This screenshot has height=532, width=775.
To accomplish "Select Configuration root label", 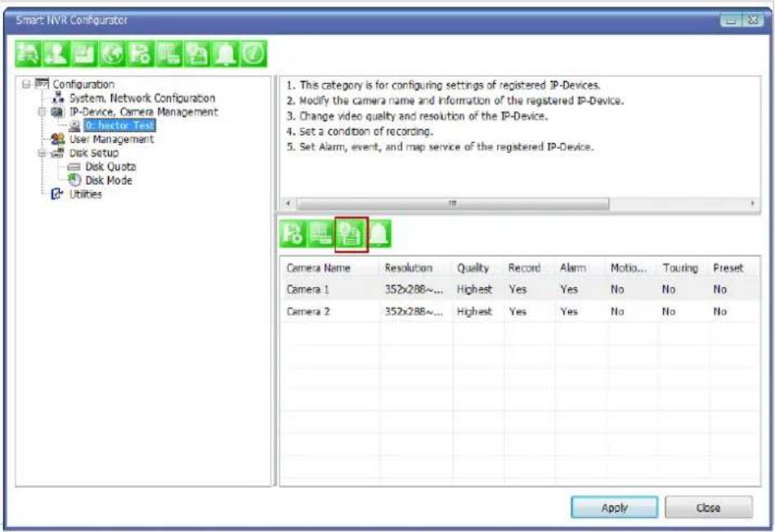I will point(83,84).
